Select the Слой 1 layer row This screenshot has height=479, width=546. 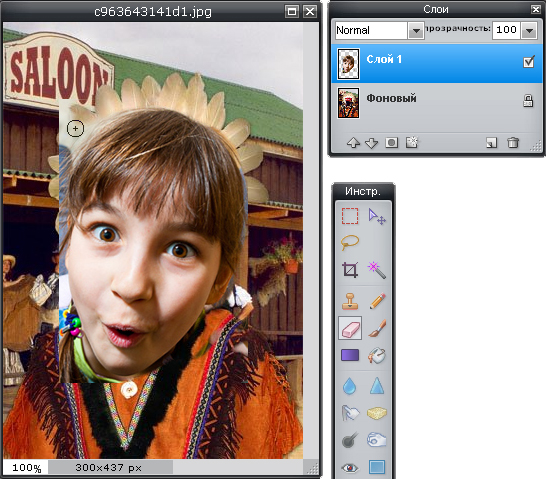click(437, 63)
